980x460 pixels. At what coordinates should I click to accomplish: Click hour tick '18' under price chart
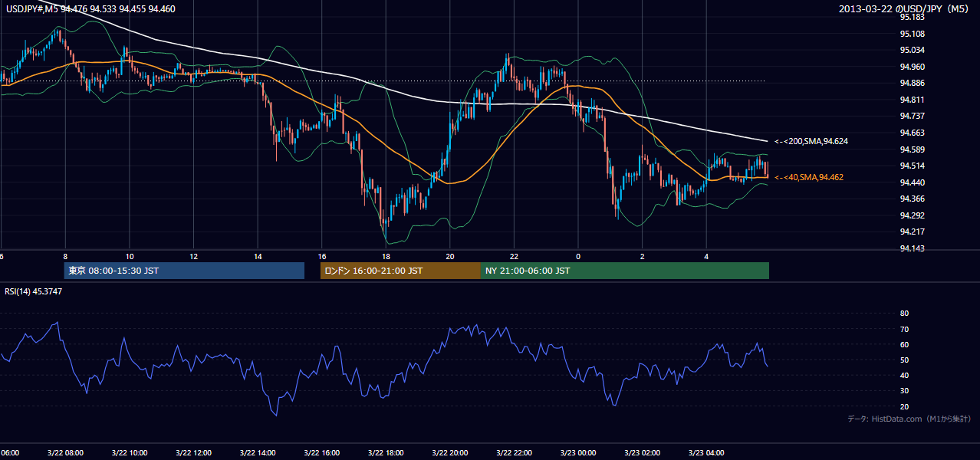pos(386,257)
